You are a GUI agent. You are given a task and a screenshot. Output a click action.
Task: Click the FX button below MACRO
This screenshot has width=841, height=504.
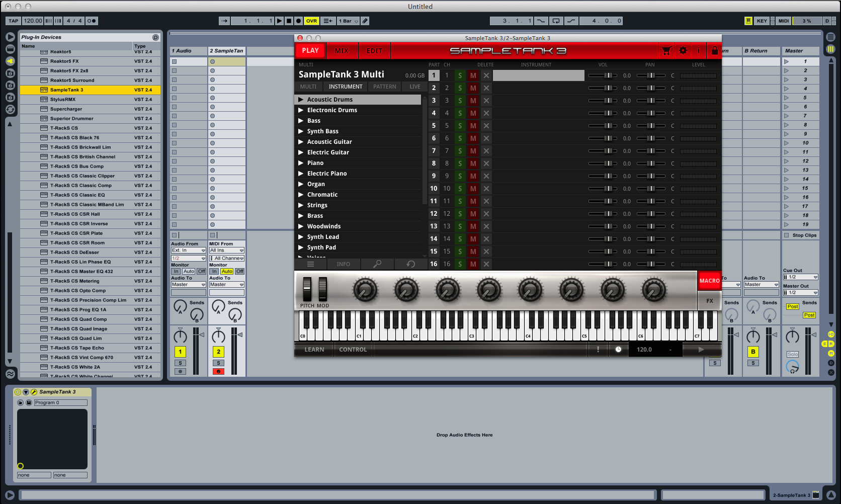[x=709, y=301]
